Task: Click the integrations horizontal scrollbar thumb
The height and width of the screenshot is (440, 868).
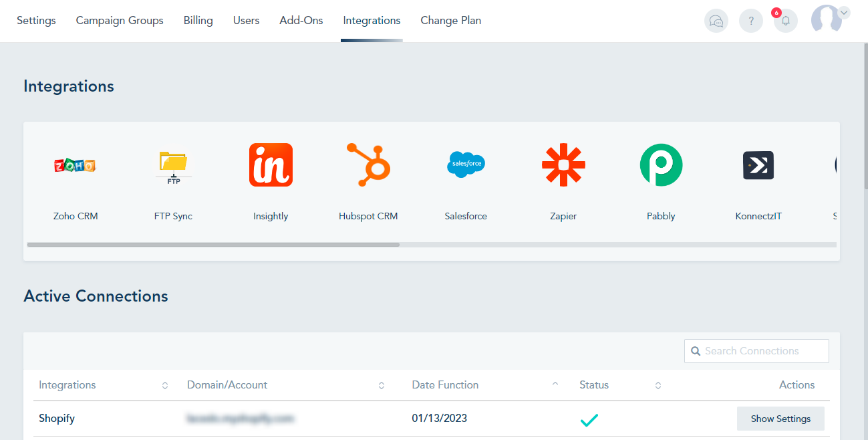Action: [213, 245]
